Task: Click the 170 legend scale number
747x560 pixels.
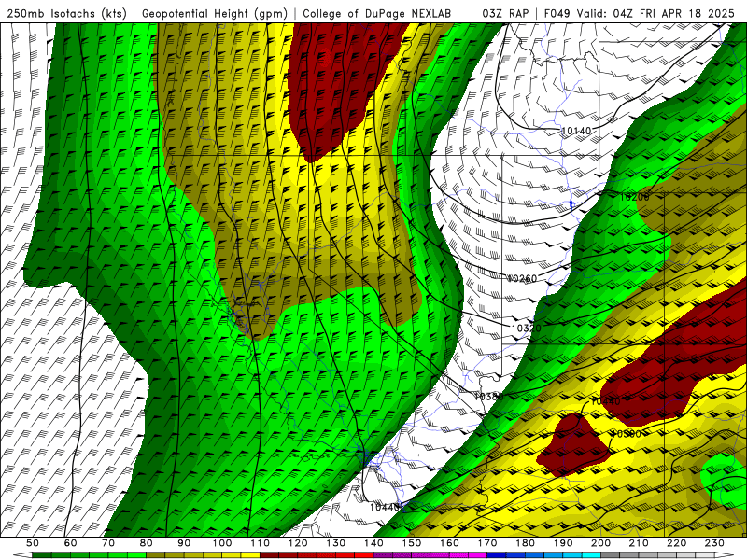Action: (487, 543)
